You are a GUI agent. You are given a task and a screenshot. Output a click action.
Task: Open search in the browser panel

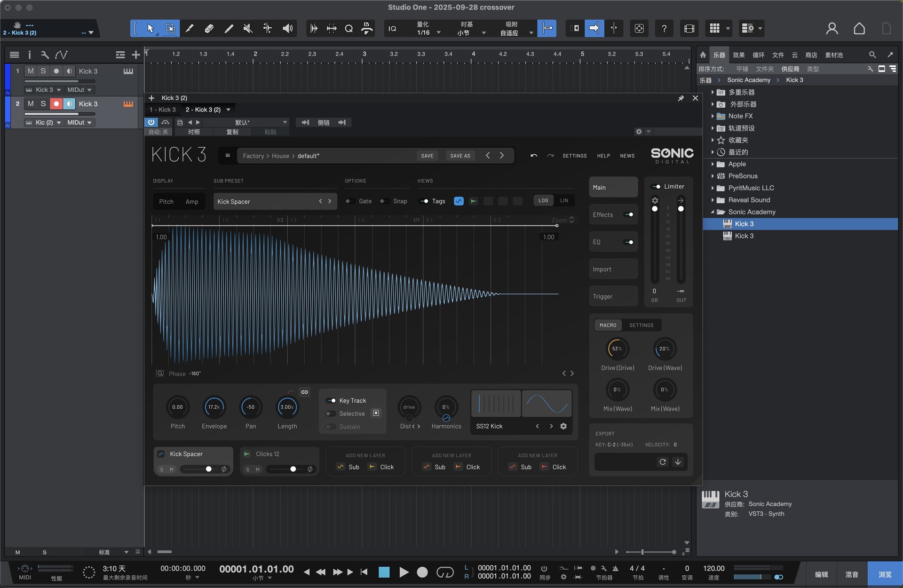(872, 55)
